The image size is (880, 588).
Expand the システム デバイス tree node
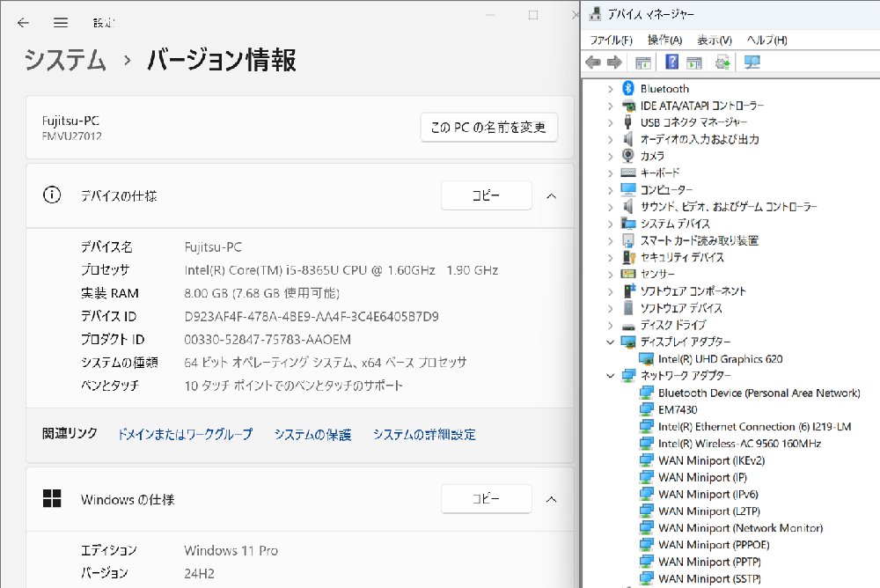click(x=611, y=224)
